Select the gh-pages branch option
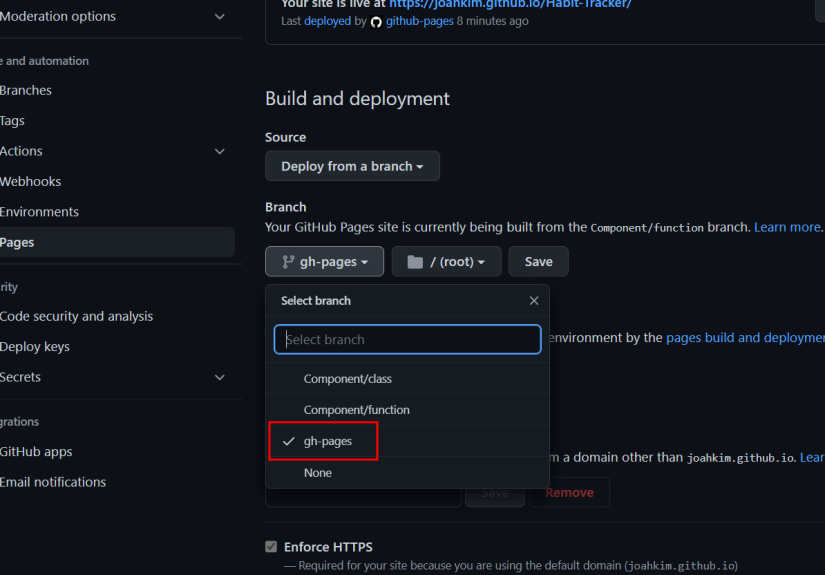The image size is (825, 575). point(407,441)
